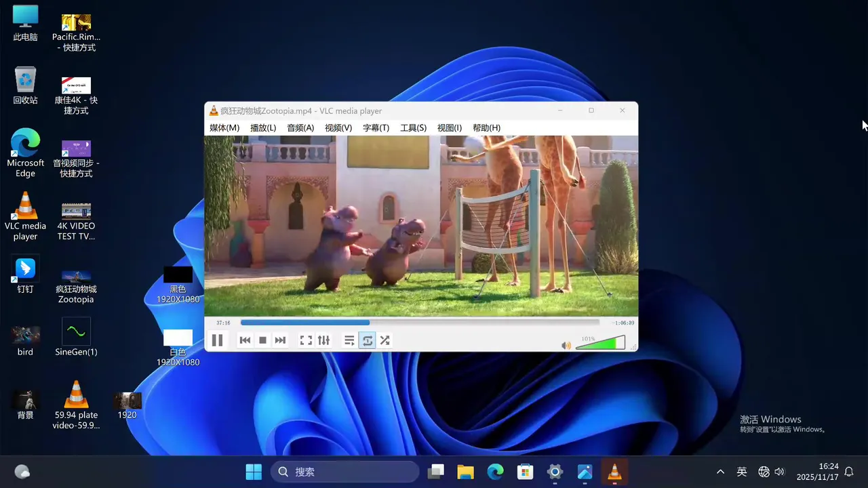This screenshot has height=488, width=868.
Task: Select 黑色 1920X1080 image file
Action: [178, 285]
